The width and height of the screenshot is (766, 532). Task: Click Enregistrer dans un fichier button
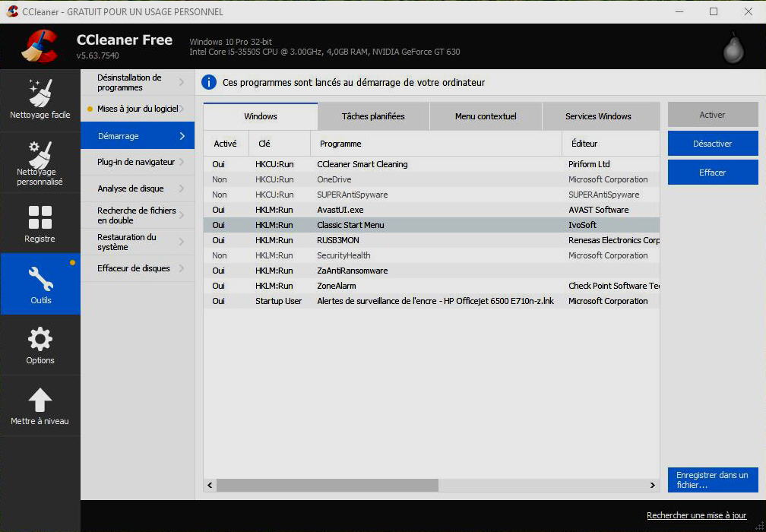point(713,480)
